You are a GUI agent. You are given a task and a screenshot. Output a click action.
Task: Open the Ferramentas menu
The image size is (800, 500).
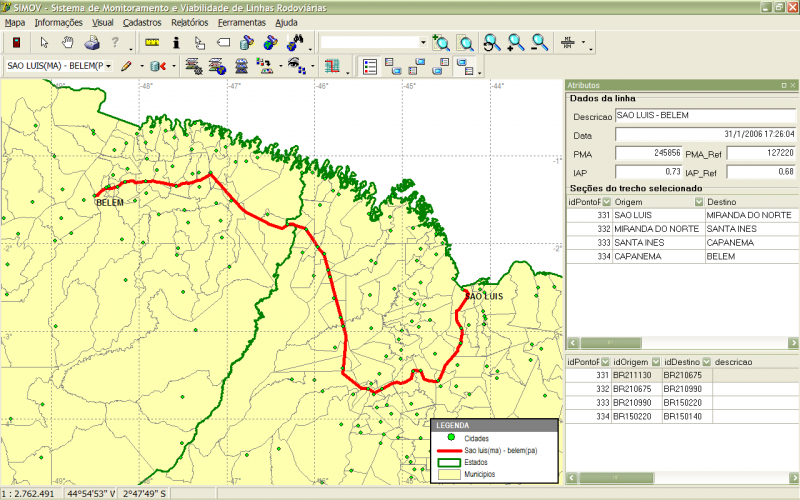pyautogui.click(x=244, y=21)
